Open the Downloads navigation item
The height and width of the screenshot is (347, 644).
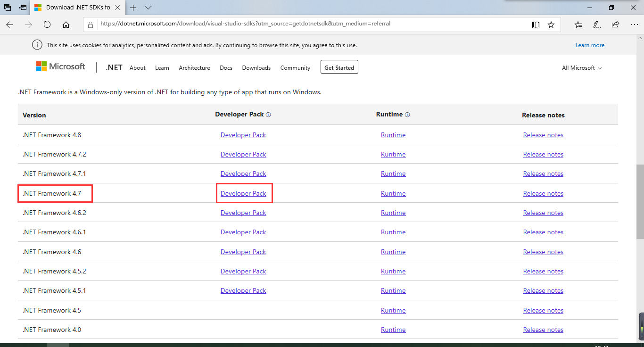click(256, 68)
